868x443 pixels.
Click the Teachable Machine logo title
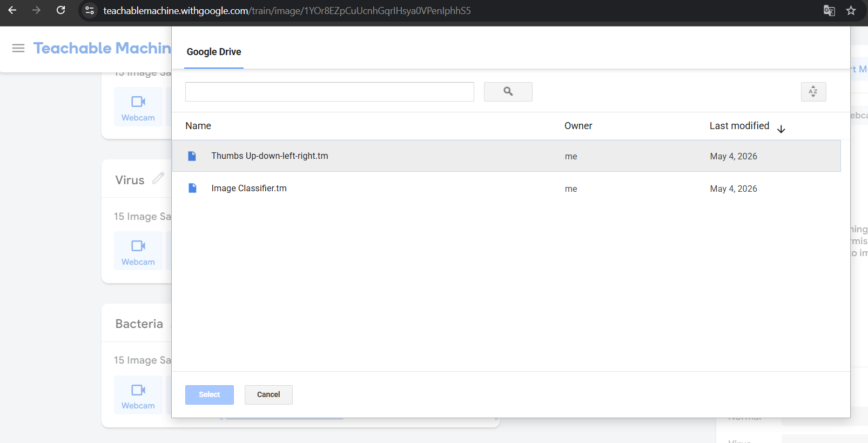[102, 48]
